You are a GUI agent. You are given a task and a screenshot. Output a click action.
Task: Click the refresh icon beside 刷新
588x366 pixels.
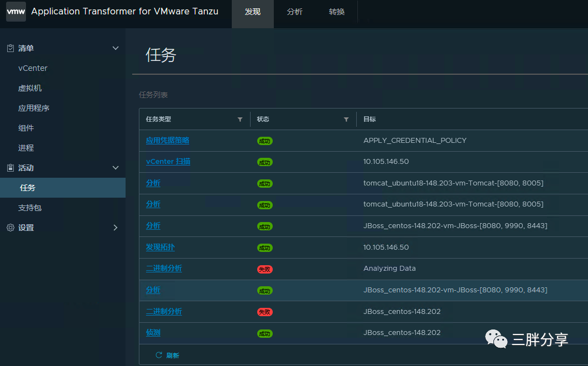(x=159, y=355)
